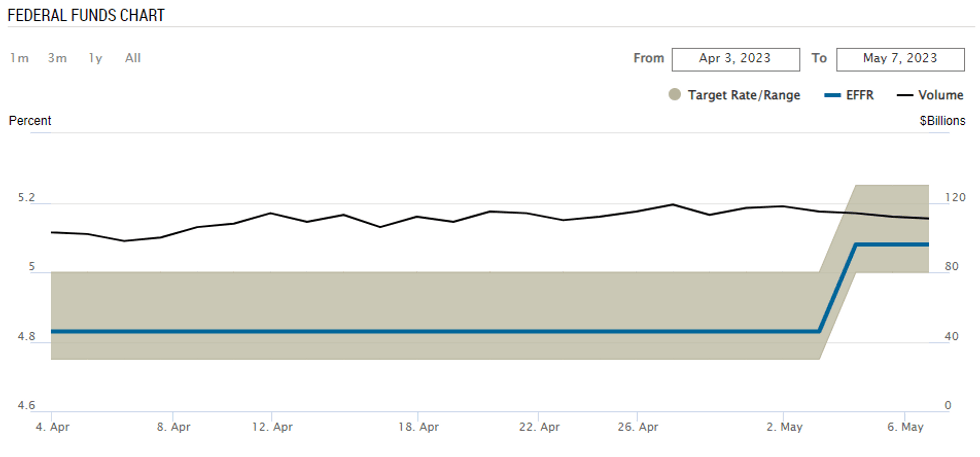Viewport: 980px width, 457px height.
Task: Click the Federal Funds Chart heading
Action: pyautogui.click(x=86, y=15)
